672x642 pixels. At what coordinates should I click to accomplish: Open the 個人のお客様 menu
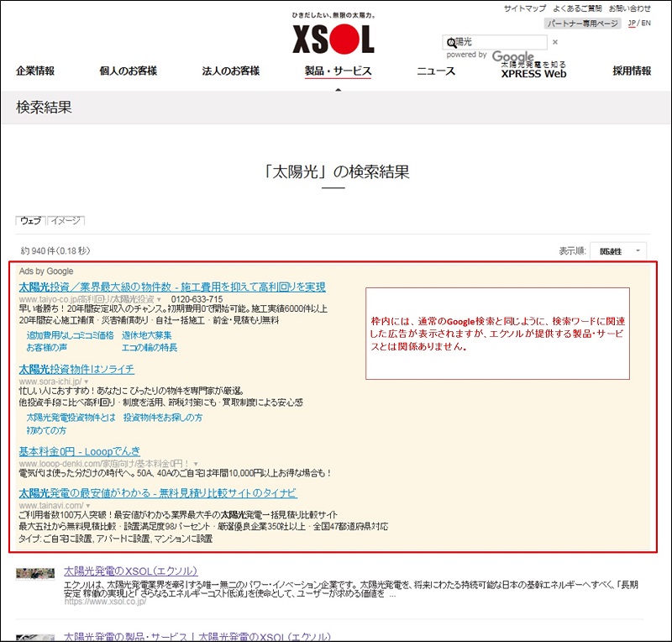click(129, 71)
